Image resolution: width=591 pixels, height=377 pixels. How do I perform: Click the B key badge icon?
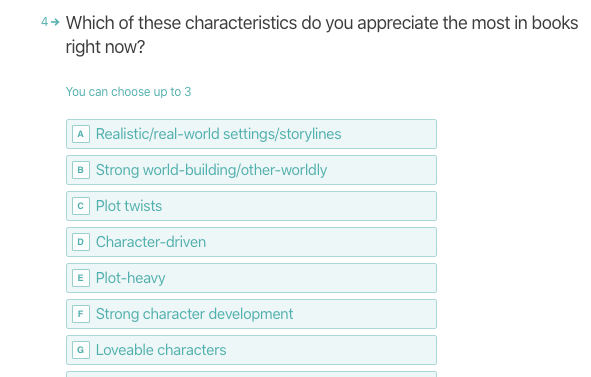[81, 170]
